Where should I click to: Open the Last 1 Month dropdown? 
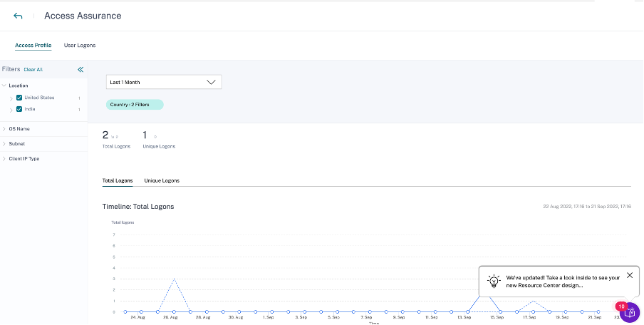coord(164,82)
